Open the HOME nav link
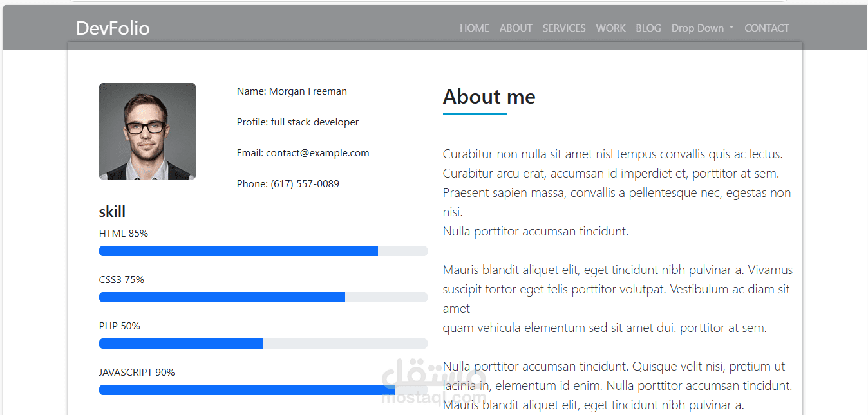Screen dimensions: 868x415 tap(475, 28)
